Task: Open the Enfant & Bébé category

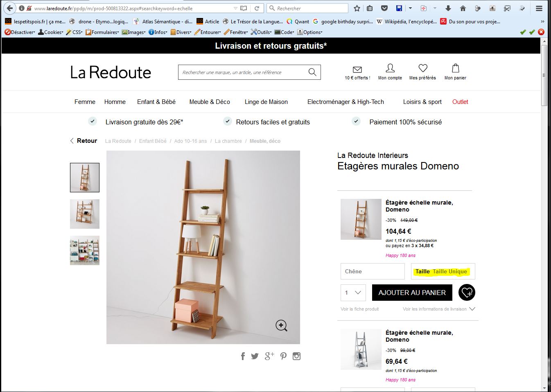Action: pos(156,102)
